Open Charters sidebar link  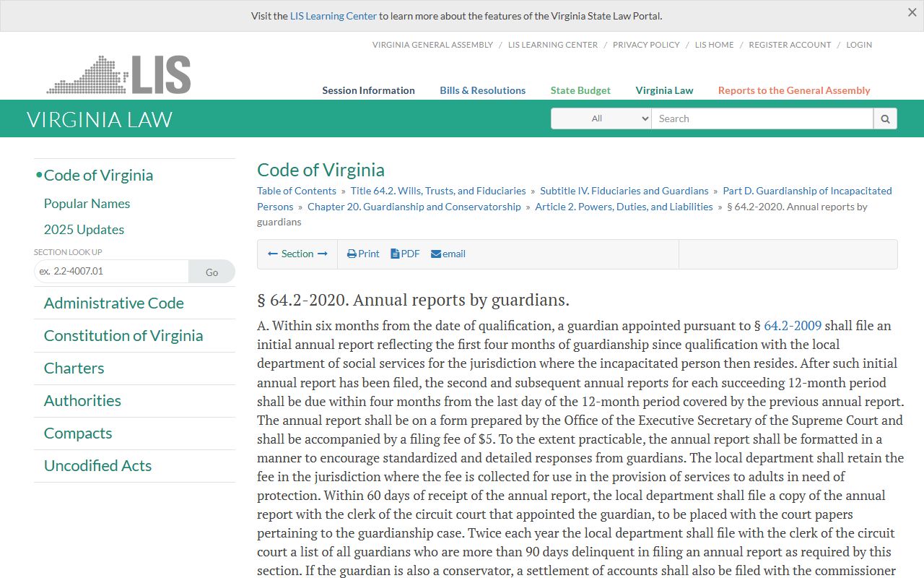pyautogui.click(x=74, y=368)
